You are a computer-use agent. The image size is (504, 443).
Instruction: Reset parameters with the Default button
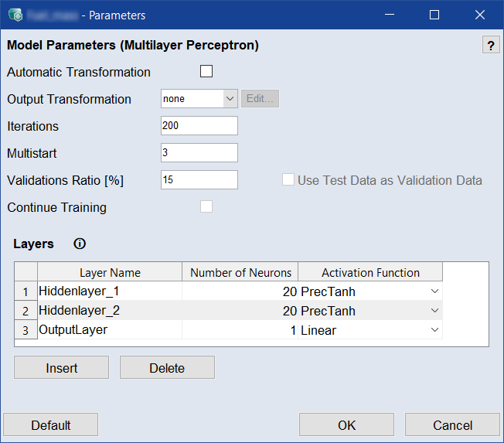tap(51, 425)
